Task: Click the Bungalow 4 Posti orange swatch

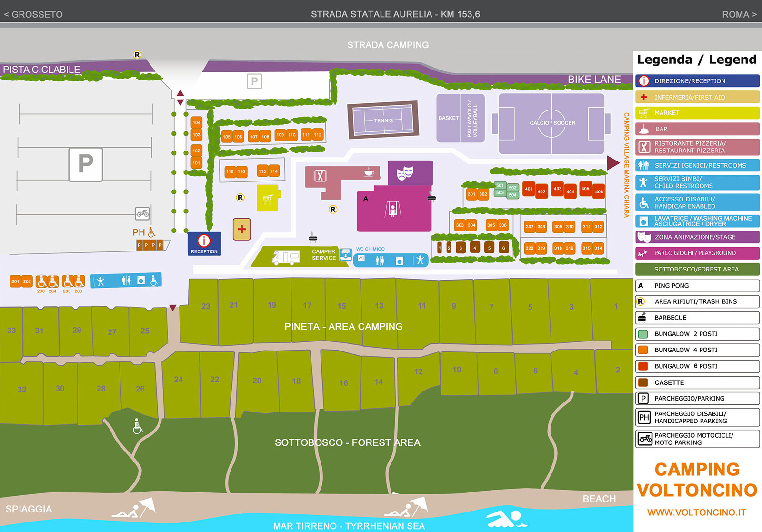Action: click(643, 350)
